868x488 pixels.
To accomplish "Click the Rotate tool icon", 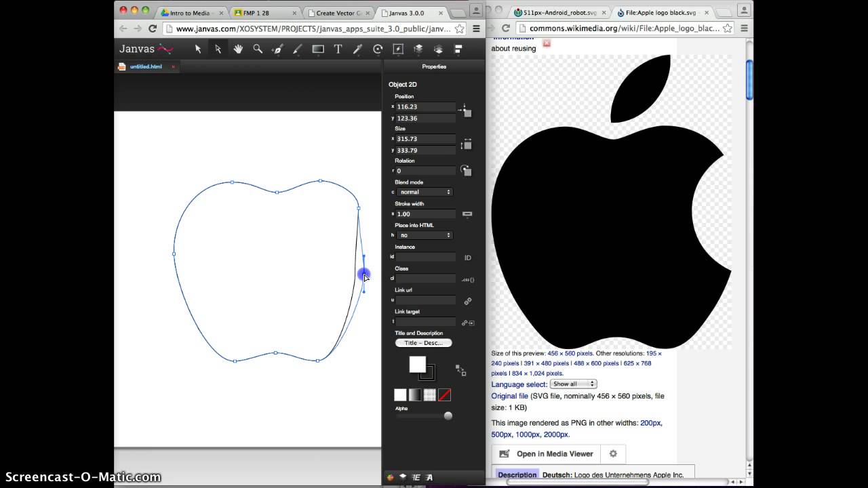I will click(378, 49).
